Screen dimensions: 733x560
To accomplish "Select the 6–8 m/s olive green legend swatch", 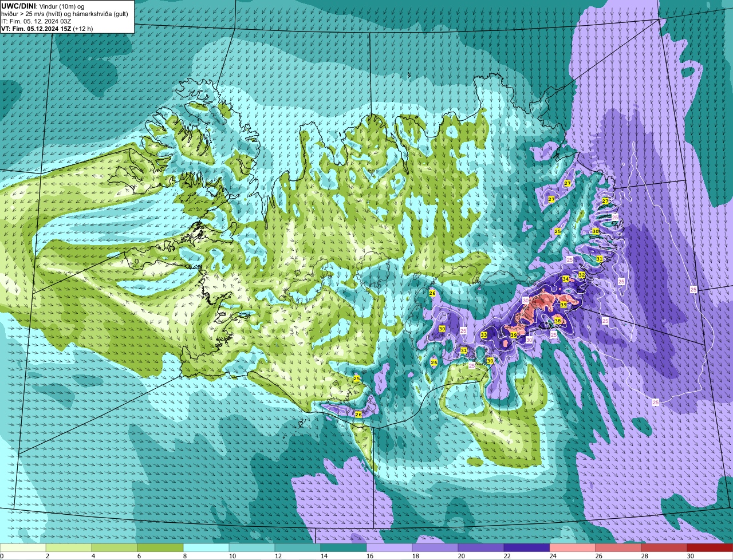I will coord(160,547).
